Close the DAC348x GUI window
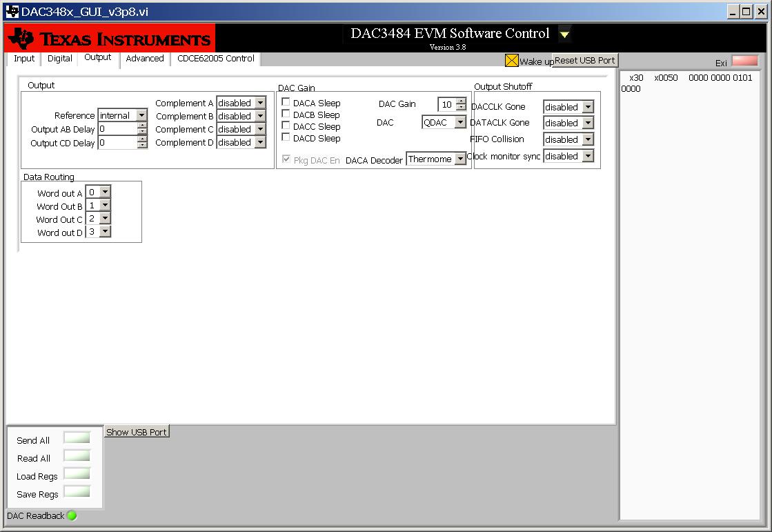 tap(761, 12)
